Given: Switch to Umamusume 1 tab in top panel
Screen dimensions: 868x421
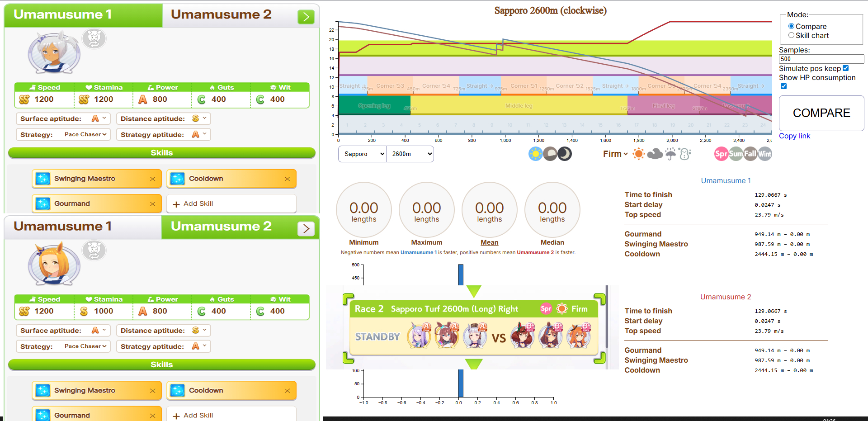Looking at the screenshot, I should click(x=83, y=15).
